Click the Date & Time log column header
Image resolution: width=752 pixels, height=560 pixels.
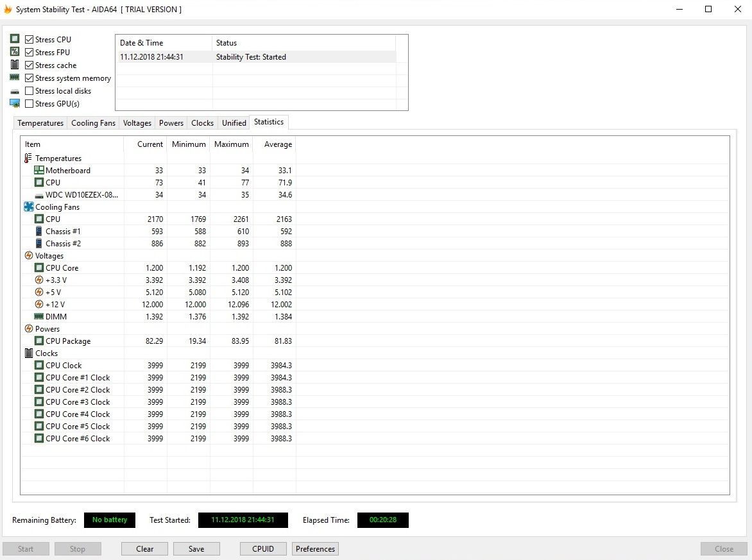pyautogui.click(x=164, y=43)
